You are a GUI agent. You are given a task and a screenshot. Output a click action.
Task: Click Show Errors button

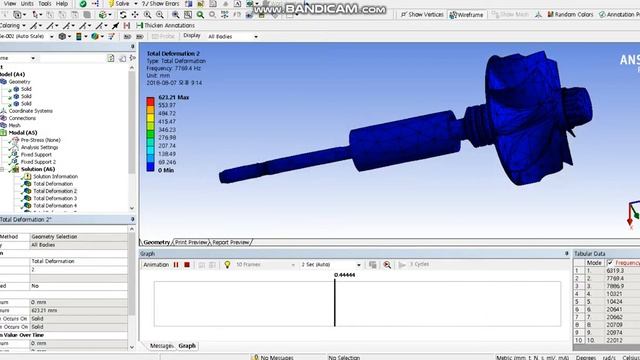click(160, 4)
